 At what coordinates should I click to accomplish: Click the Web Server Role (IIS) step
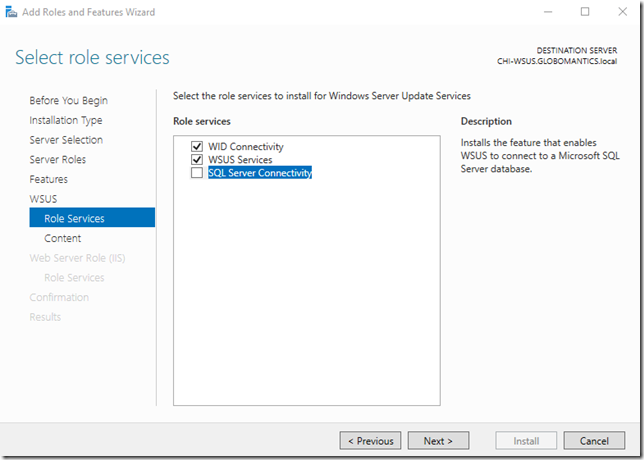pyautogui.click(x=77, y=258)
